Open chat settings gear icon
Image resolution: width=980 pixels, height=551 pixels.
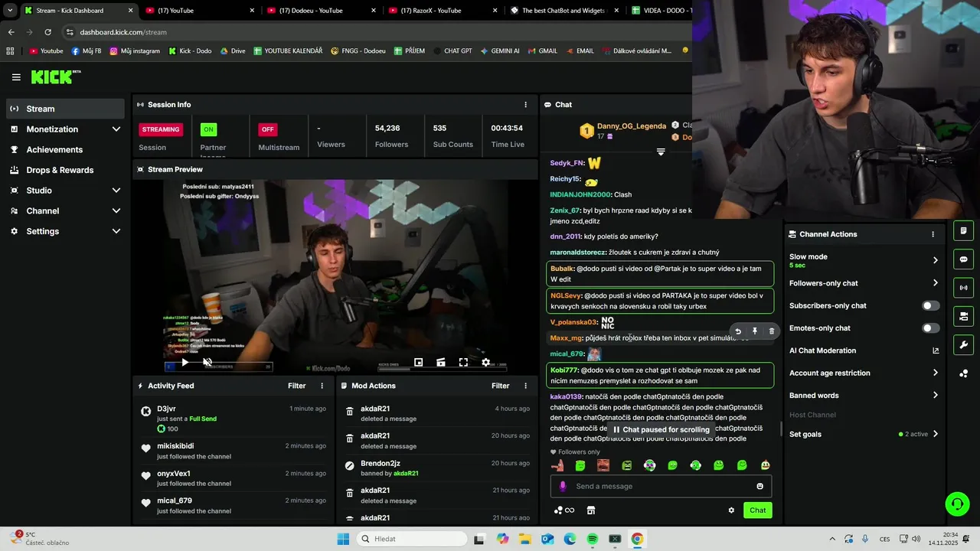[x=731, y=510]
